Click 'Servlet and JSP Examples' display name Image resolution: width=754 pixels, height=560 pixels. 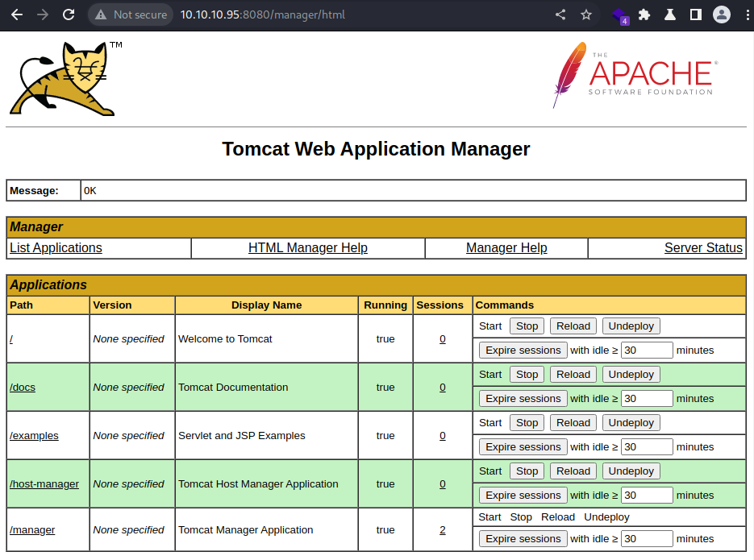click(242, 436)
